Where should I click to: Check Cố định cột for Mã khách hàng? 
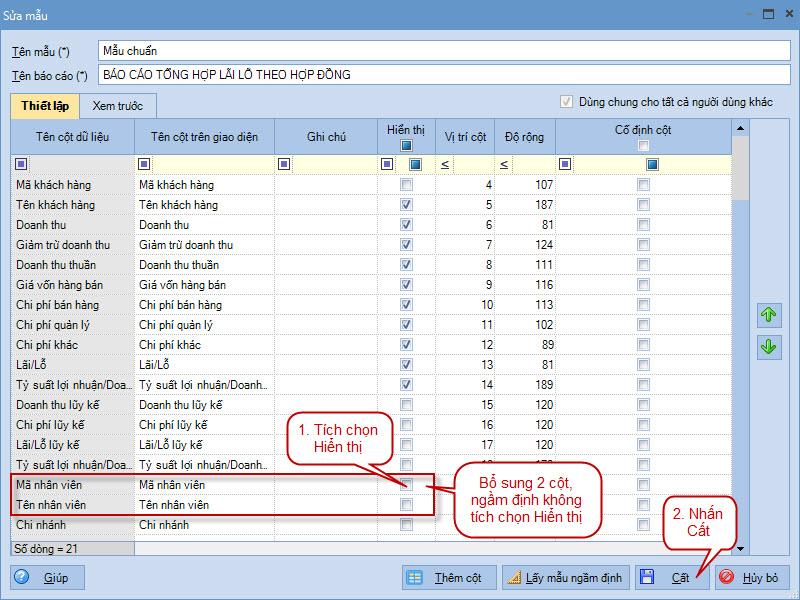(643, 185)
